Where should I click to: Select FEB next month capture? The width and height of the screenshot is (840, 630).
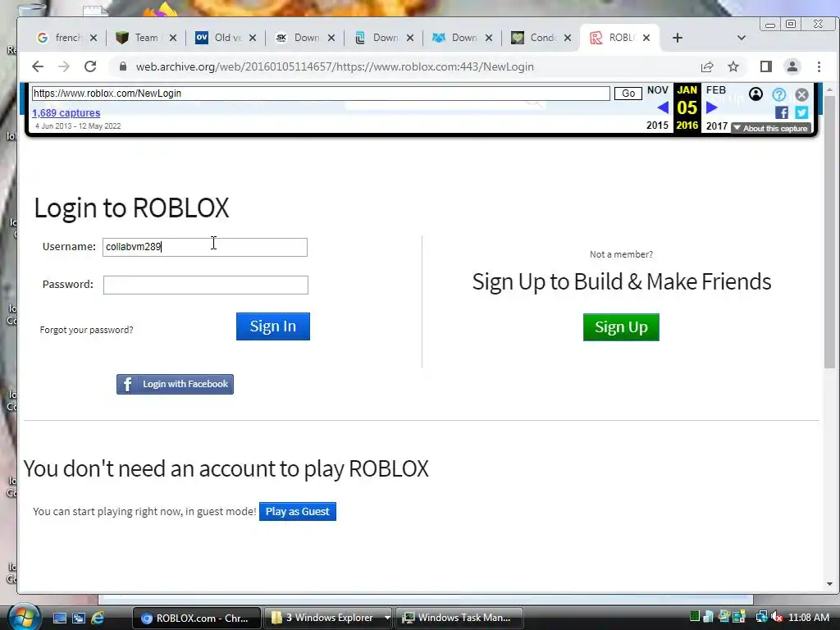pyautogui.click(x=716, y=90)
